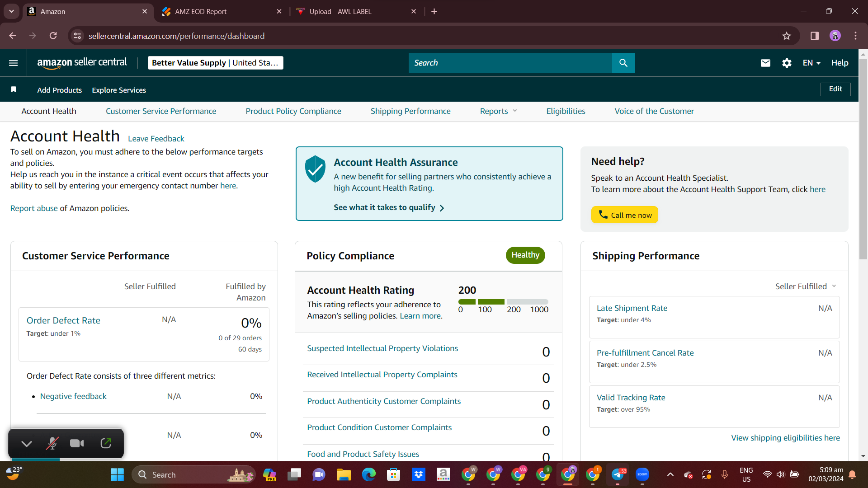Viewport: 868px width, 488px height.
Task: Show hidden system tray icons
Action: (x=670, y=474)
